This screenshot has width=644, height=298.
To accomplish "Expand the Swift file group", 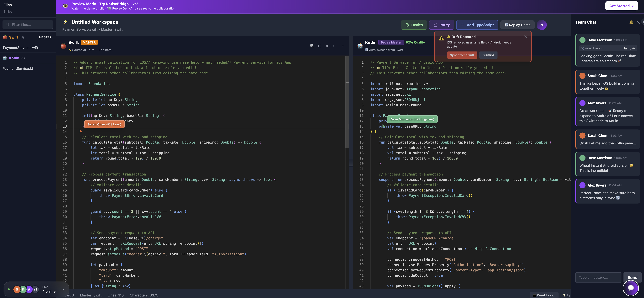I will click(x=14, y=37).
